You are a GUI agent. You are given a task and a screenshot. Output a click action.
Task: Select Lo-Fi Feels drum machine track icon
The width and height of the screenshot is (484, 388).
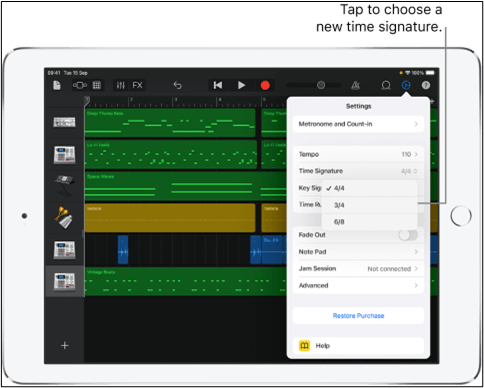(64, 155)
